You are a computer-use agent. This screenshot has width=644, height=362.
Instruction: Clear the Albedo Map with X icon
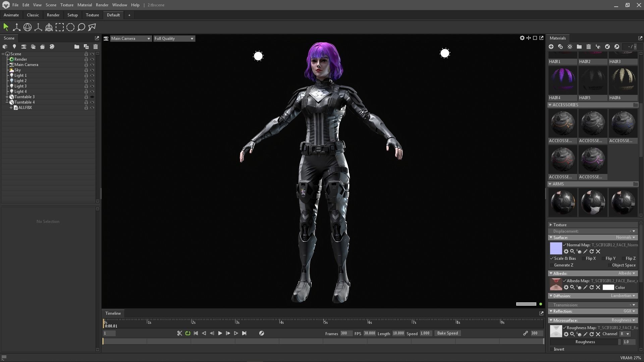(598, 287)
